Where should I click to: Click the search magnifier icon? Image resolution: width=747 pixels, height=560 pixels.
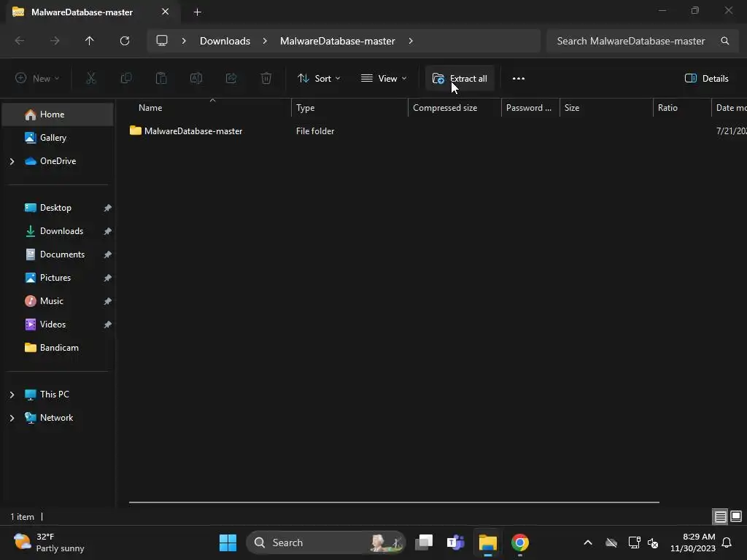[x=724, y=41]
